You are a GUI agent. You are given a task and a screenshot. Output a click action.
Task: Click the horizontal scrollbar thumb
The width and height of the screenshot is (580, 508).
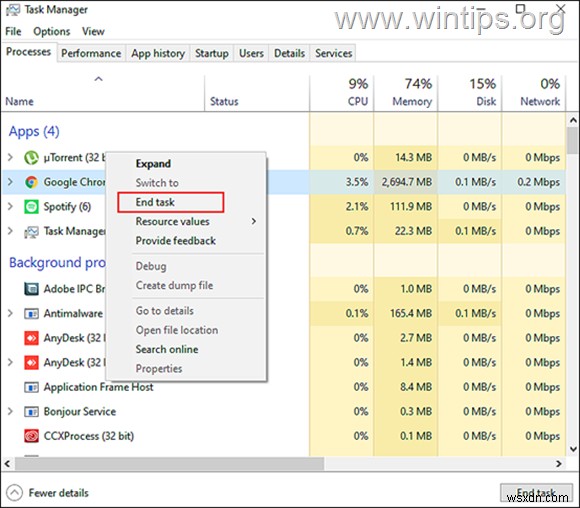169,463
